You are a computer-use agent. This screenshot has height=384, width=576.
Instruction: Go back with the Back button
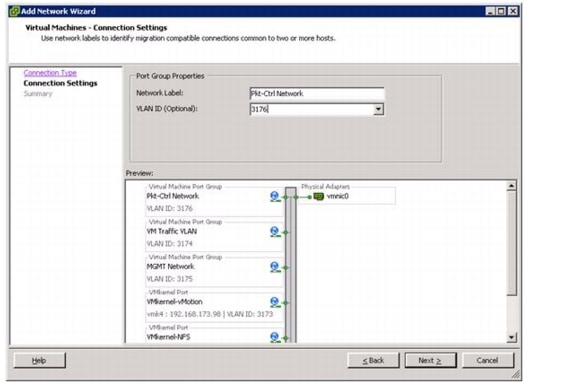click(373, 360)
